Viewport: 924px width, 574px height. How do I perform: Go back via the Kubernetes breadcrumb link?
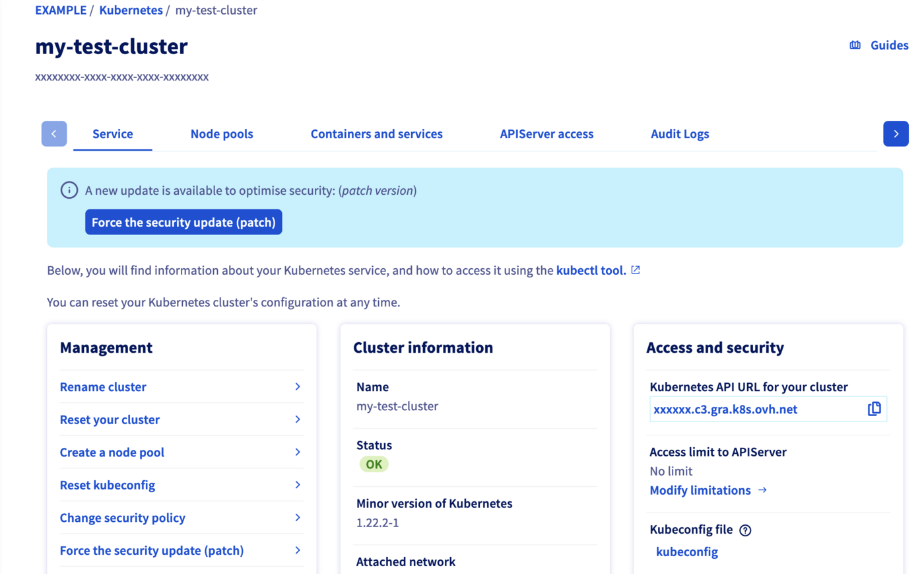coord(131,10)
